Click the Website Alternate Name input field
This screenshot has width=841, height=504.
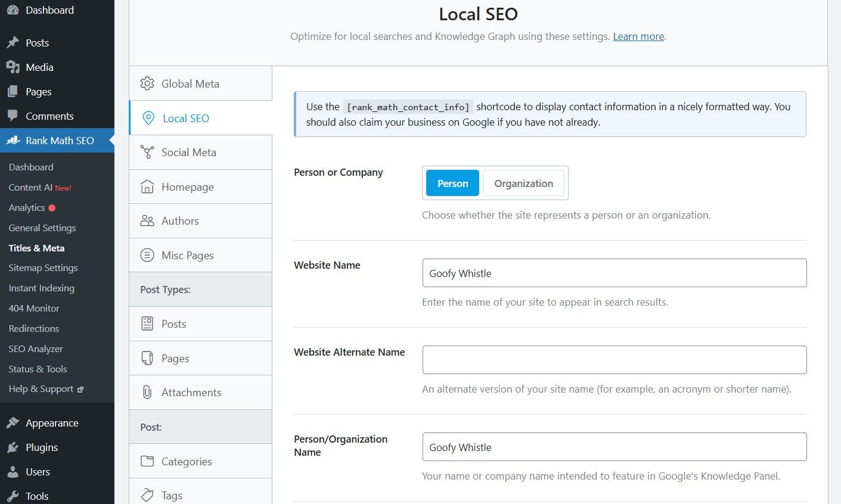(x=615, y=360)
